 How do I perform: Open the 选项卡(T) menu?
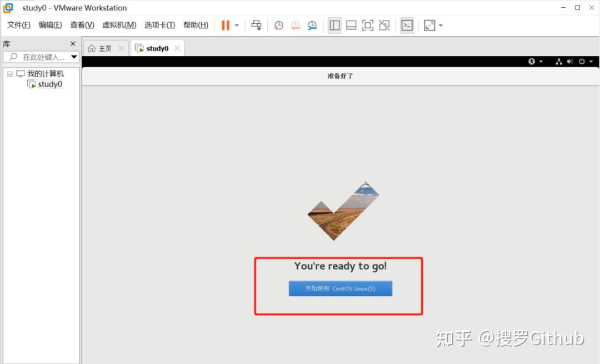pos(159,25)
